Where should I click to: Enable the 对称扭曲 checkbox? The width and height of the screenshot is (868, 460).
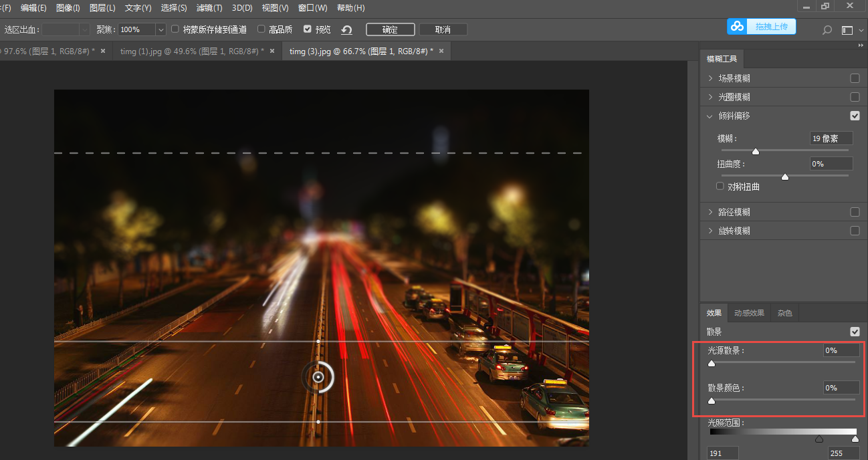click(x=720, y=187)
